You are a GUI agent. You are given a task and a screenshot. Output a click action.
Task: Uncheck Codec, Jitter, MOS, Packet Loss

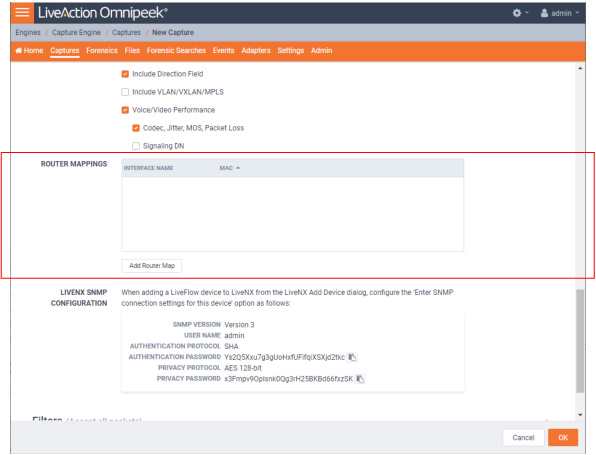136,128
